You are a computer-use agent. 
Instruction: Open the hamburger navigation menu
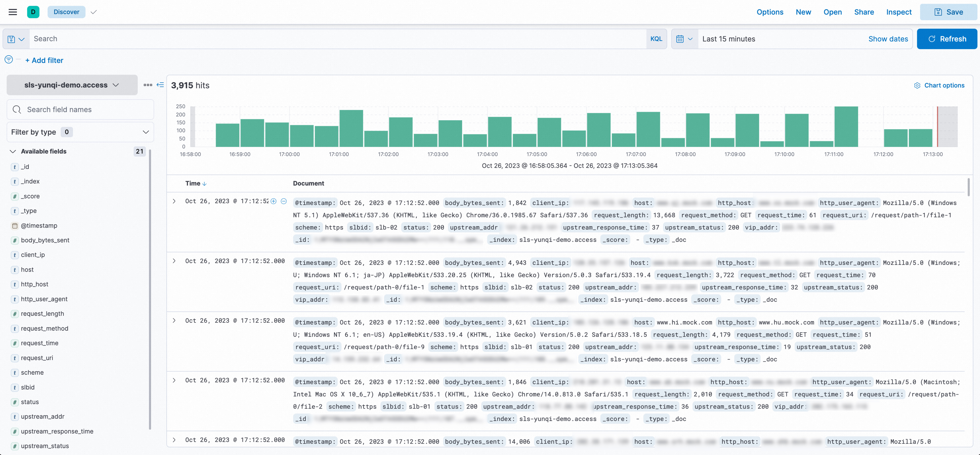coord(13,12)
